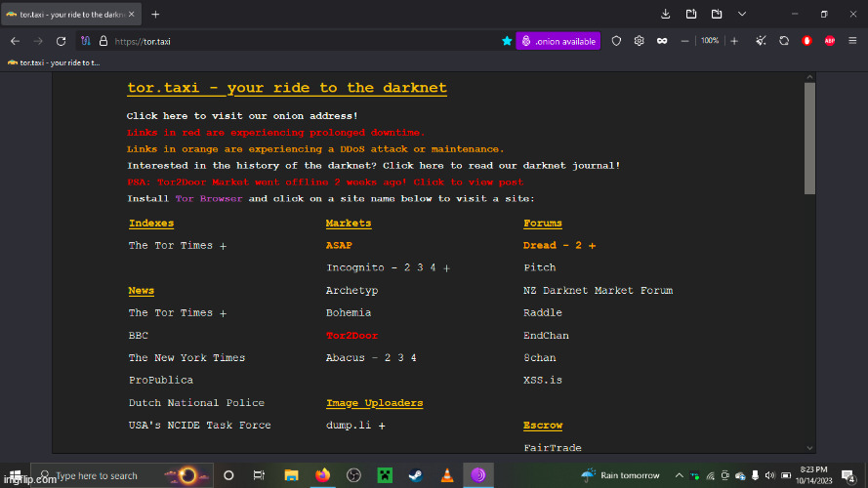Open NZ Darknet Market Forum link
The image size is (868, 488).
pos(598,291)
